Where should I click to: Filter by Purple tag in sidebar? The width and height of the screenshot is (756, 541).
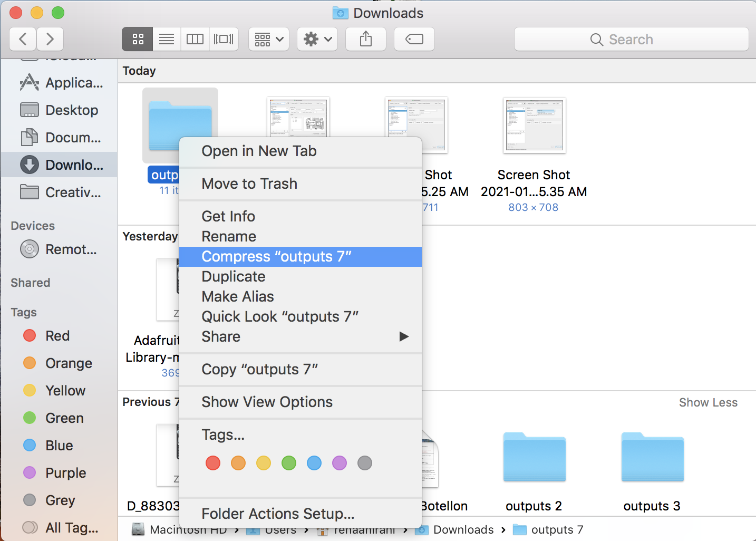59,473
